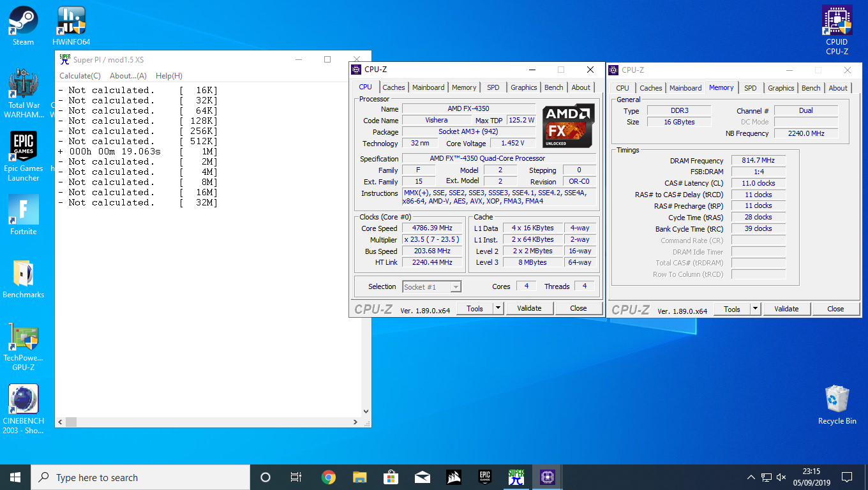Click Super PI vertical scrollbar down arrow
868x490 pixels.
tap(366, 412)
